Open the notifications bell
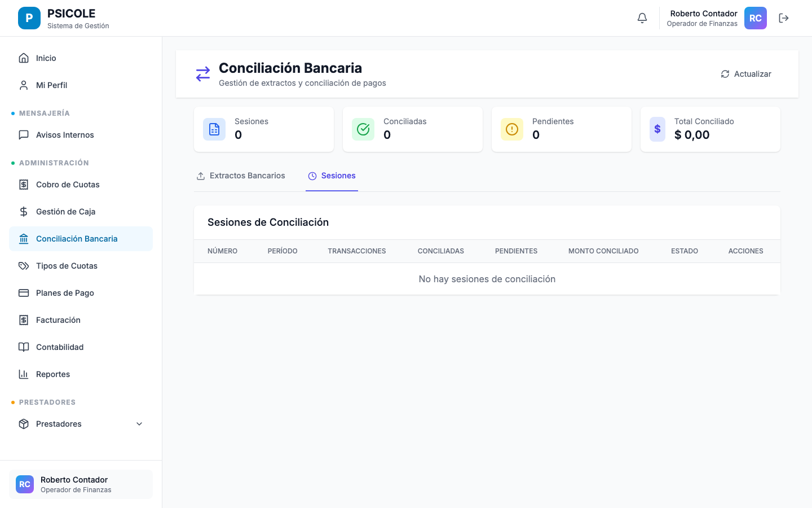Viewport: 812px width, 508px height. click(642, 18)
